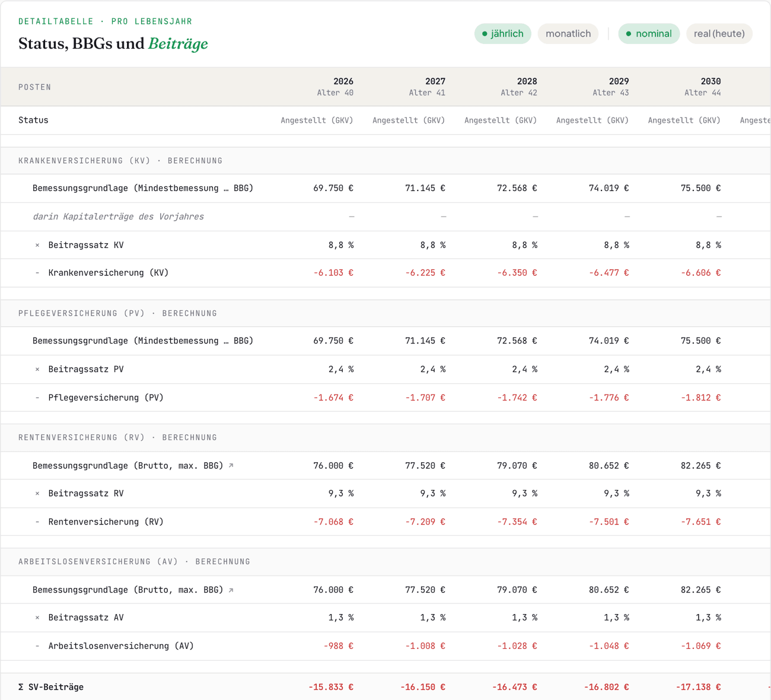Click Σ SV-Beiträge total -17.138 €
Screen dimensions: 771x700
click(x=699, y=687)
